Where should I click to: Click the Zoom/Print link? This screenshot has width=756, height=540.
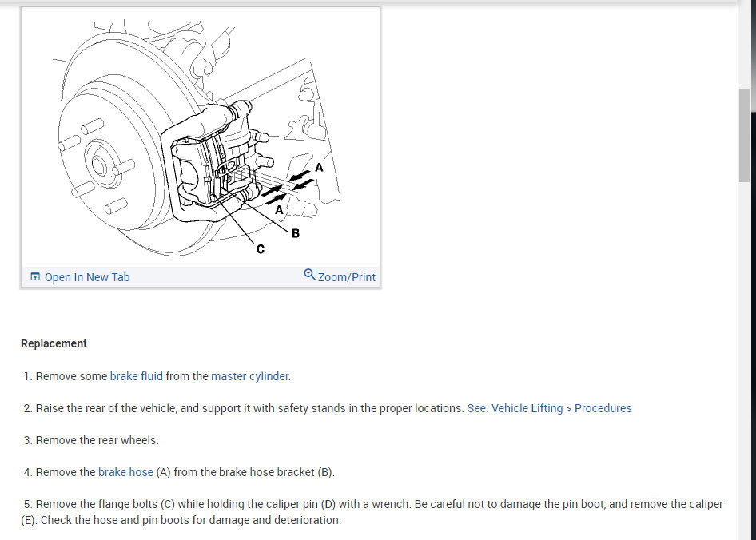tap(346, 277)
